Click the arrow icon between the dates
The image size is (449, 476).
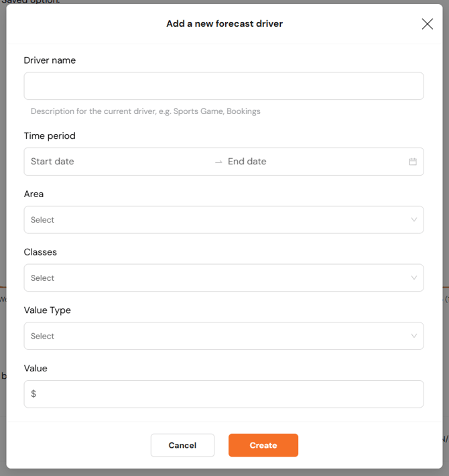coord(218,162)
